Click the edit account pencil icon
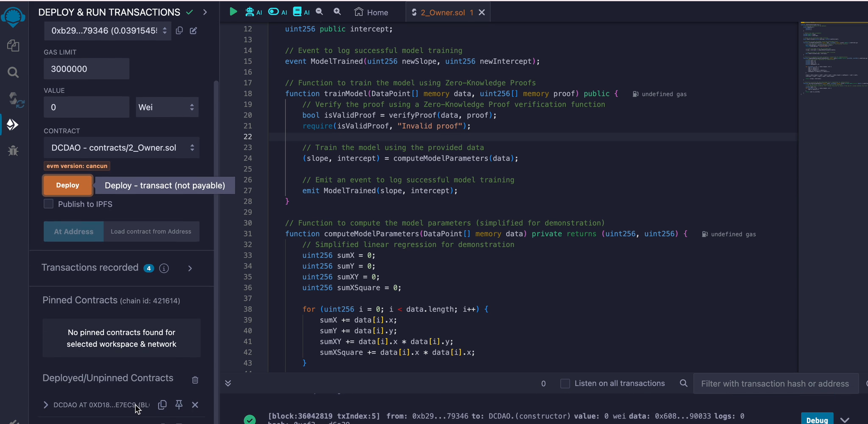 (x=193, y=31)
